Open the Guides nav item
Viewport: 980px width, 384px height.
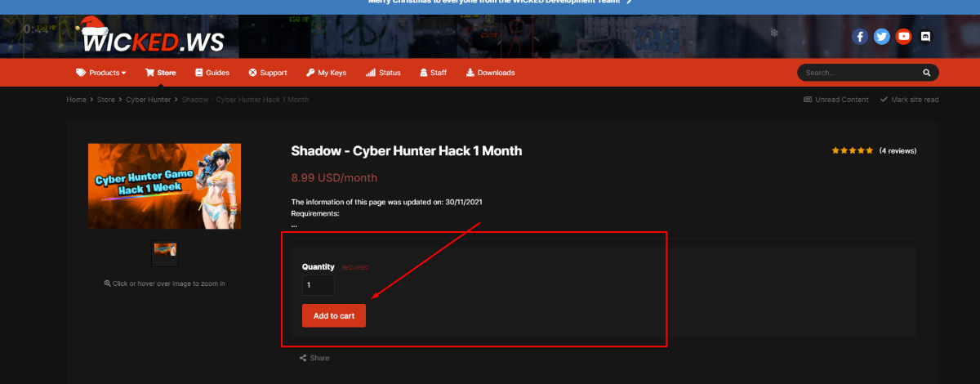tap(212, 73)
